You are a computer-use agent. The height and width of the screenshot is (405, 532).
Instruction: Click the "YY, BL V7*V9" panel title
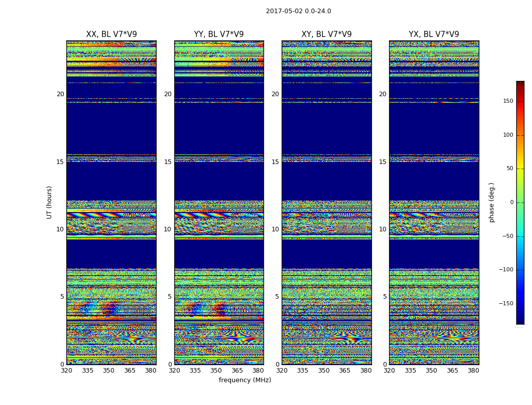click(x=219, y=34)
